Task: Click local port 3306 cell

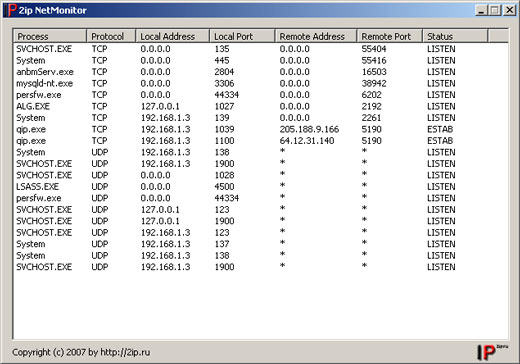Action: click(224, 83)
